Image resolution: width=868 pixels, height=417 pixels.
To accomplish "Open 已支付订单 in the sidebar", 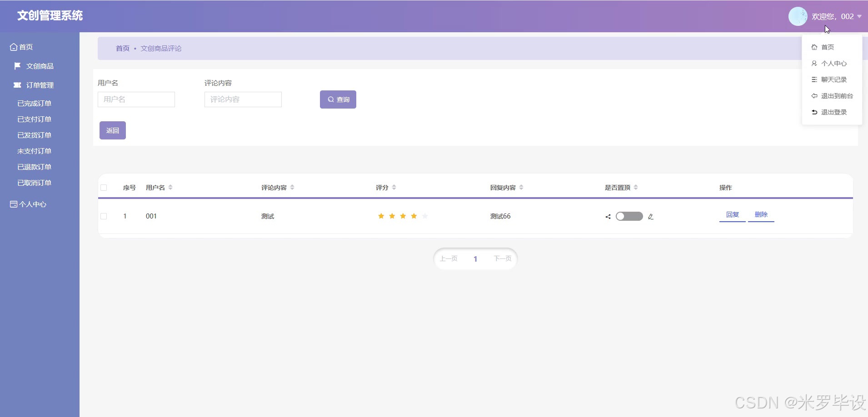I will click(35, 119).
